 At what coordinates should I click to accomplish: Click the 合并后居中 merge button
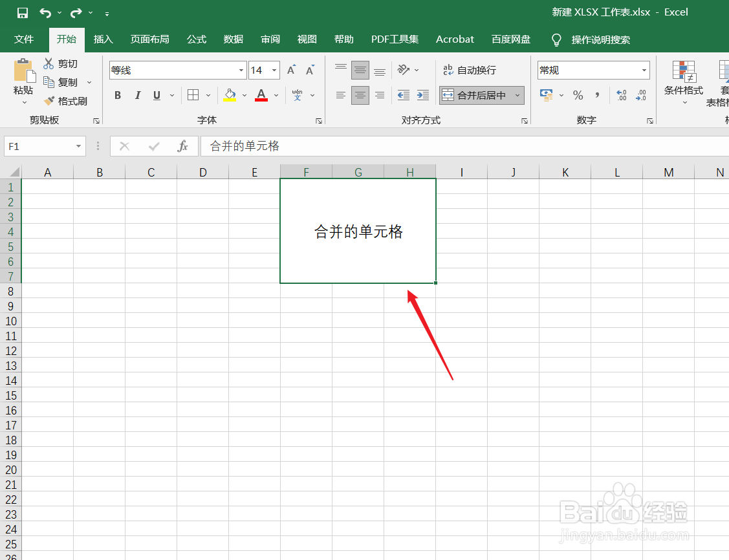[x=474, y=95]
